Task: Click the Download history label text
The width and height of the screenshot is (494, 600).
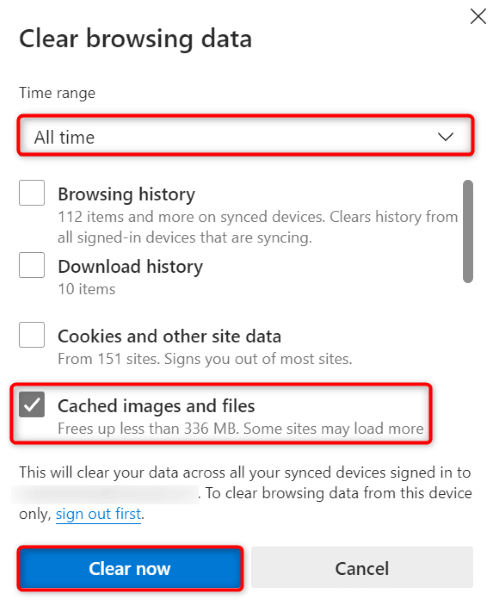Action: tap(130, 266)
